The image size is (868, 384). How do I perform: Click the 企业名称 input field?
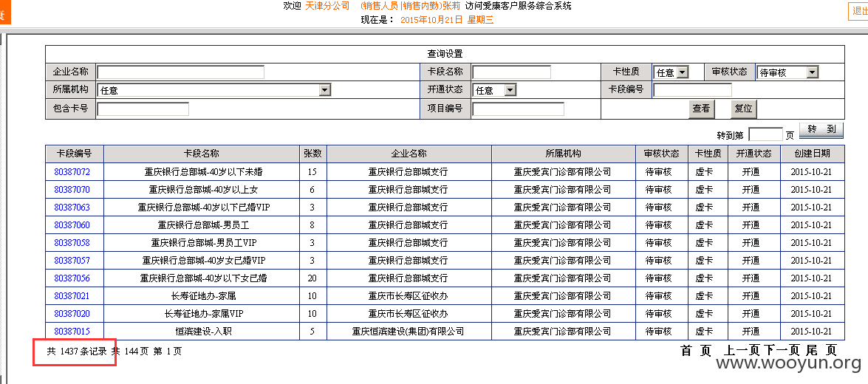(180, 72)
